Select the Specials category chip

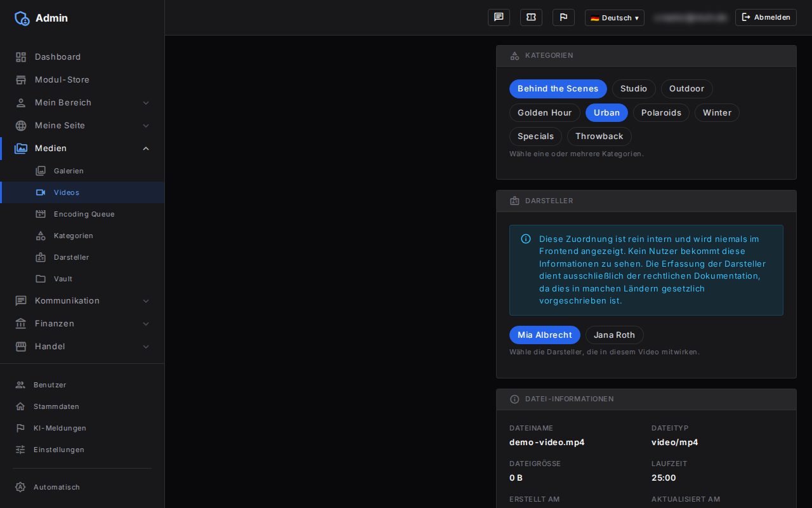click(x=535, y=137)
